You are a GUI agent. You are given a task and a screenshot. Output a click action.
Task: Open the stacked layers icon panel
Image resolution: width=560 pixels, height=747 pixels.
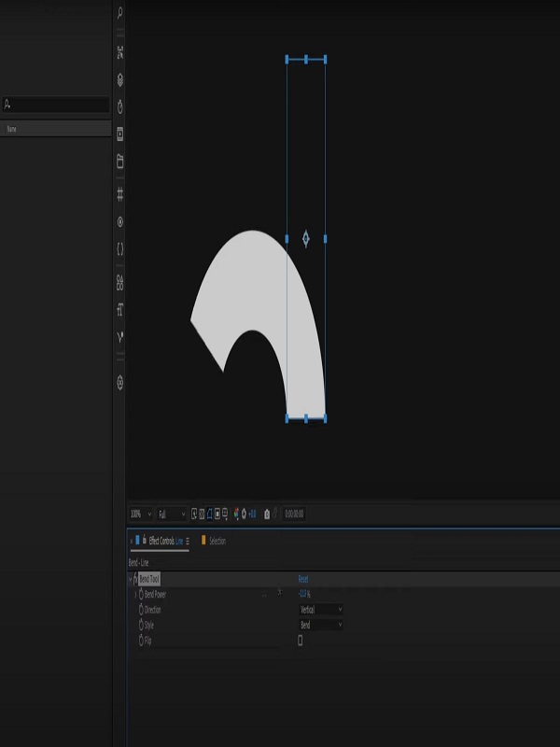tap(120, 79)
